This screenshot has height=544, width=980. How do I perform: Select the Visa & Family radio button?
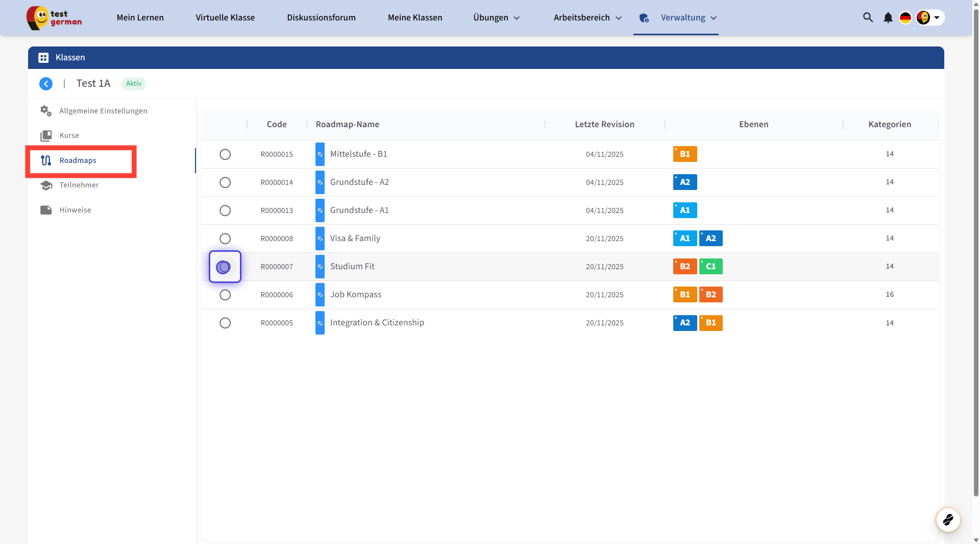click(x=225, y=239)
